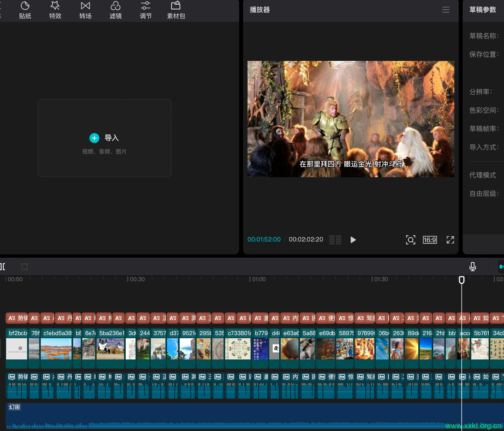Select the 3757 video clip
Image resolution: width=504 pixels, height=431 pixels.
pyautogui.click(x=158, y=348)
